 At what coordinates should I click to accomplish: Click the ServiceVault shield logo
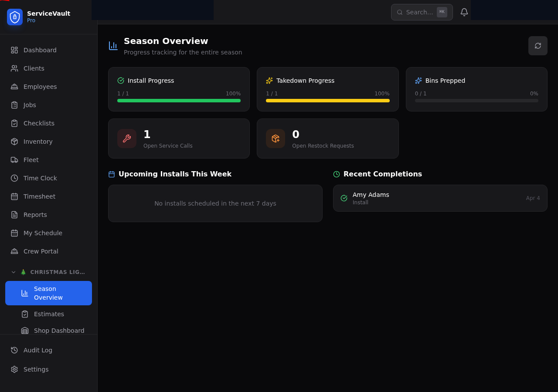(14, 17)
